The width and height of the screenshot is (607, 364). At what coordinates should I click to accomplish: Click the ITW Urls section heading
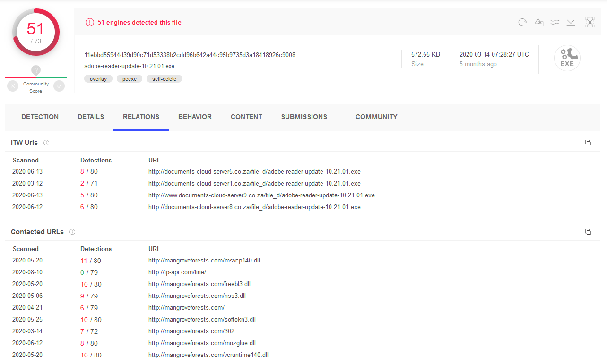[24, 143]
